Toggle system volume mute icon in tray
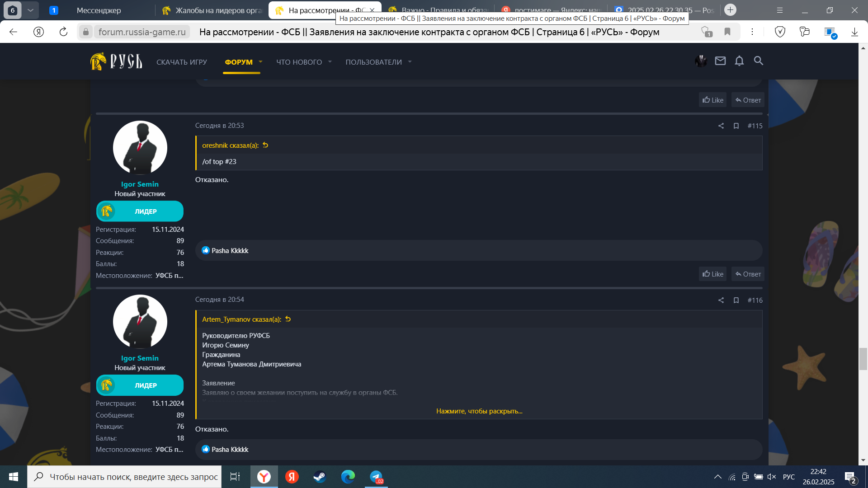The width and height of the screenshot is (868, 488). tap(772, 477)
